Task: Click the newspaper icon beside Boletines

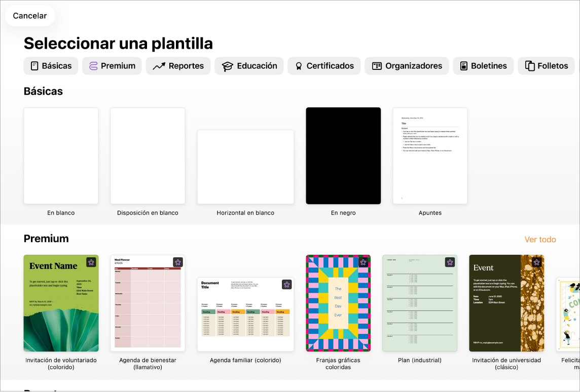Action: 464,65
